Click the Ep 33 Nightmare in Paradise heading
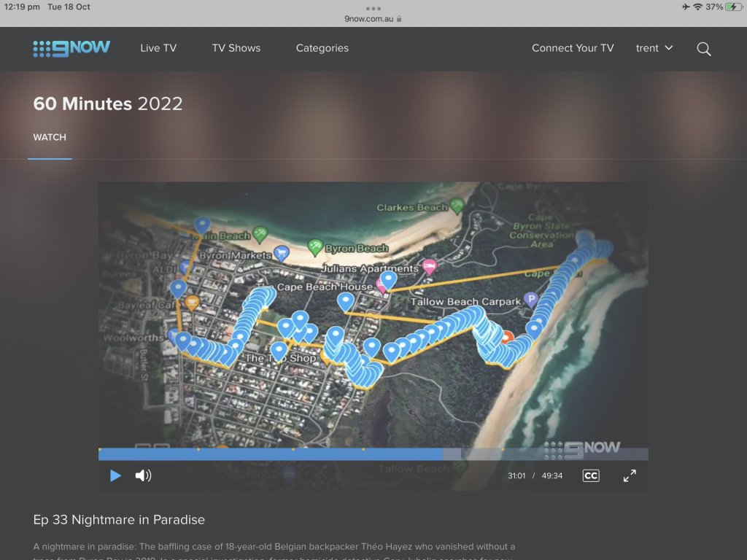Image resolution: width=747 pixels, height=560 pixels. [119, 520]
